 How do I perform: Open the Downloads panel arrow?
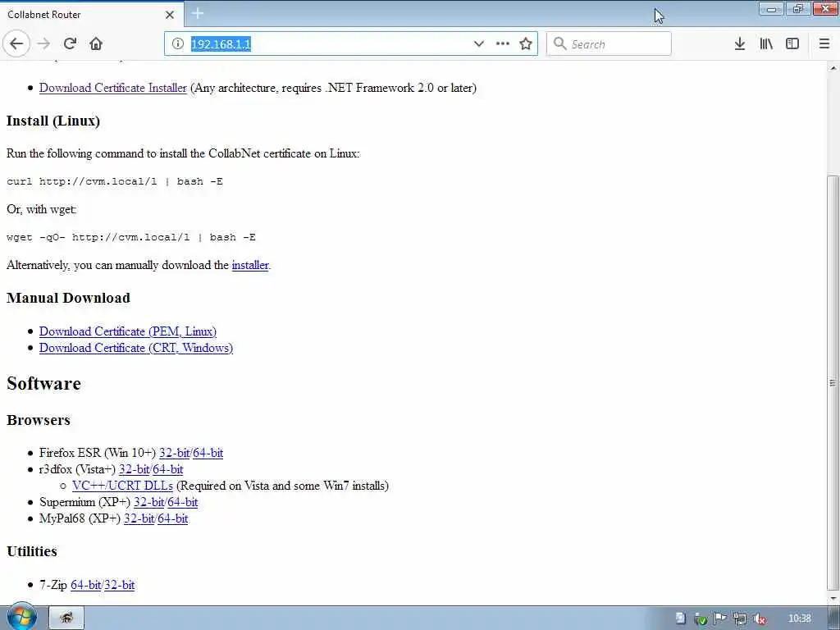coord(740,44)
